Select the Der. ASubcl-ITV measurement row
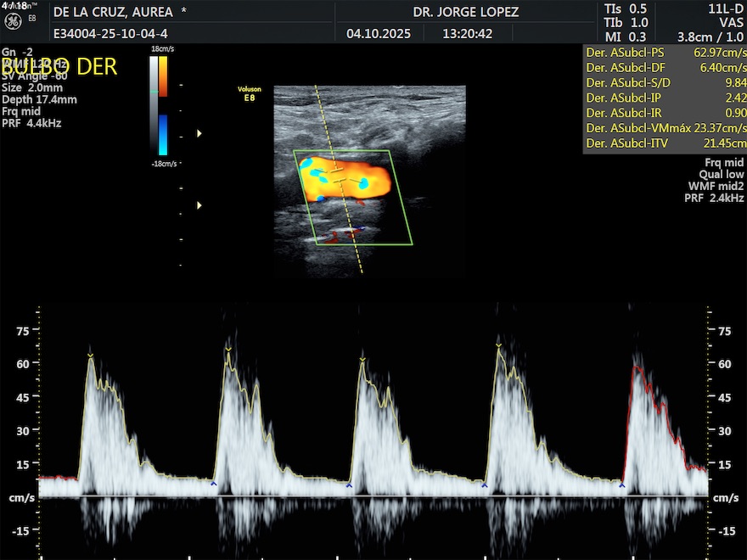747x560 pixels. [665, 144]
